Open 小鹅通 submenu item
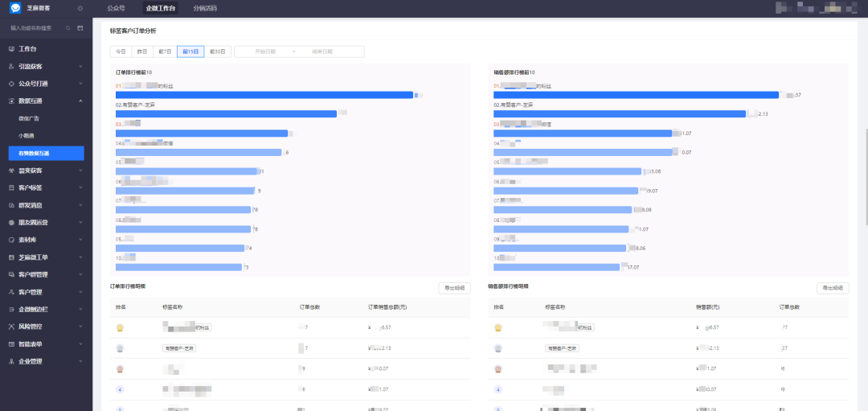 [x=26, y=136]
